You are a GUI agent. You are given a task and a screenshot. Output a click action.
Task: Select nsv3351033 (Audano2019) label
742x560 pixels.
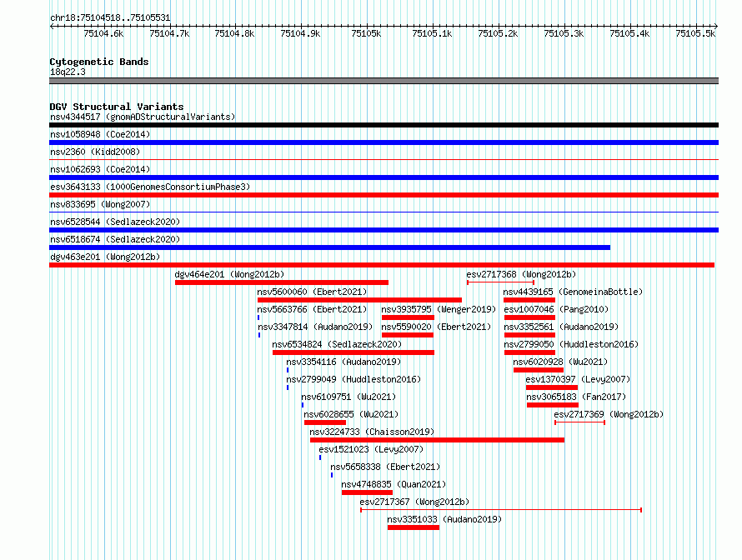[x=444, y=519]
